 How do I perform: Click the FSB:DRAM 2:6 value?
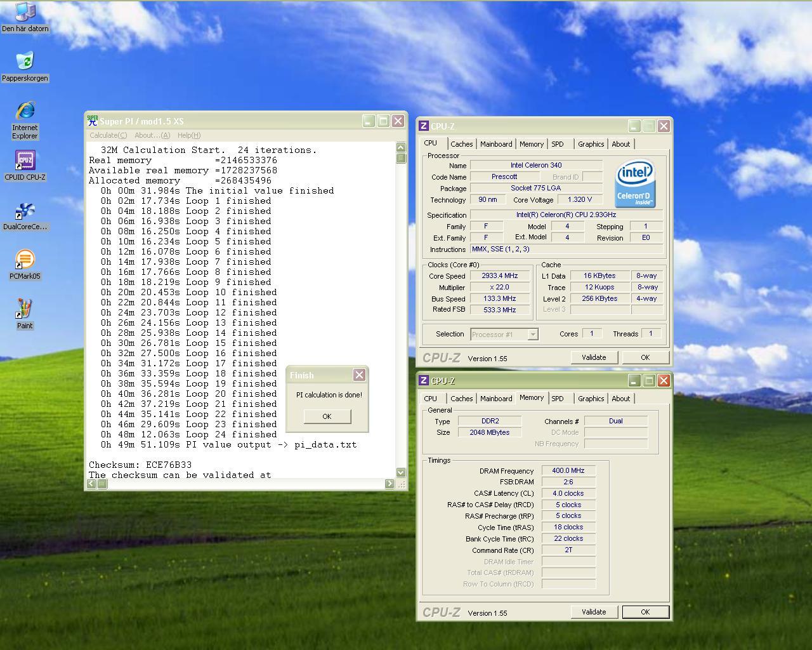coord(568,482)
